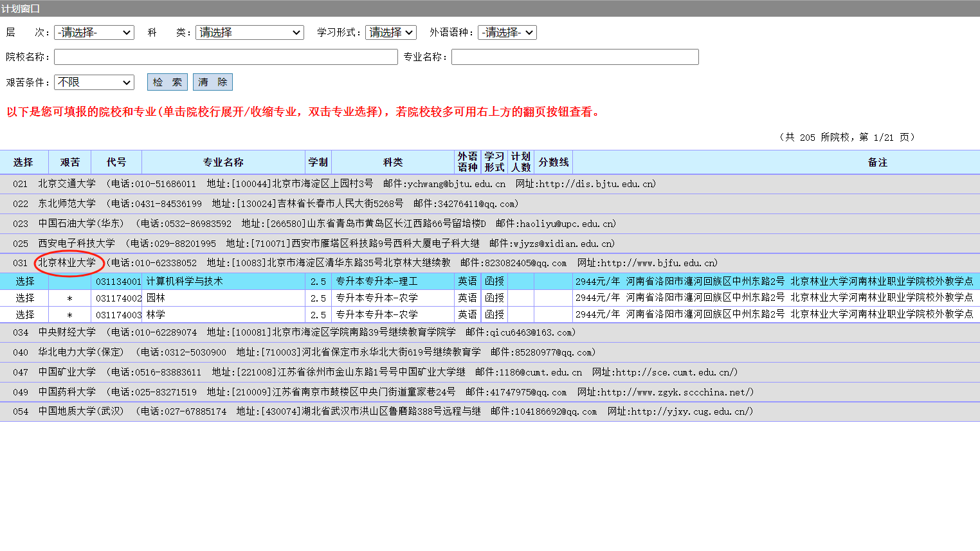Screen dimensions: 980x551
Task: Click inside the 院校名称 input field
Action: [225, 57]
